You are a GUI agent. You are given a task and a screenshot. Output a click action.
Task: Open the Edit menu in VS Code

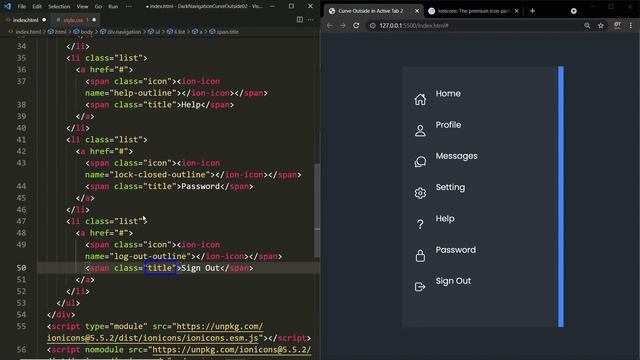coord(37,7)
